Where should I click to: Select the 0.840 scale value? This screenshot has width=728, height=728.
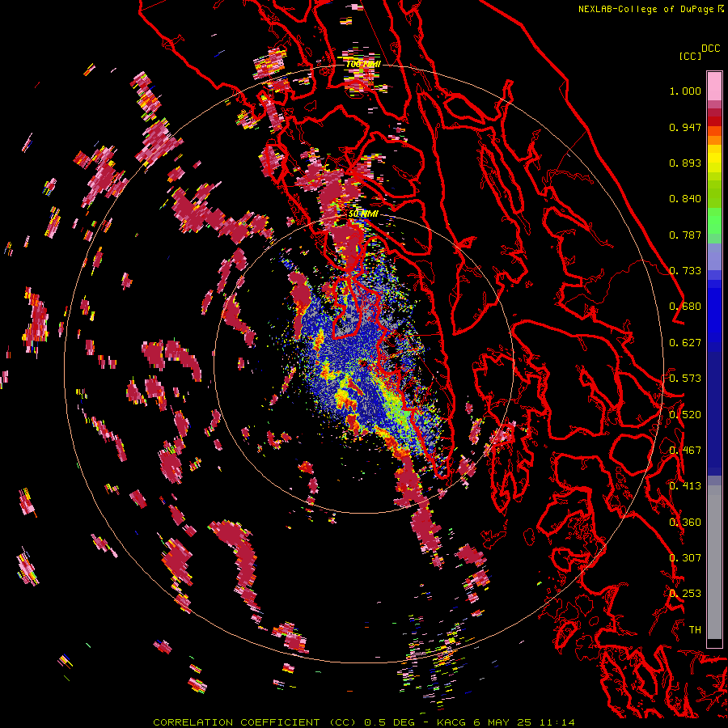tap(685, 199)
